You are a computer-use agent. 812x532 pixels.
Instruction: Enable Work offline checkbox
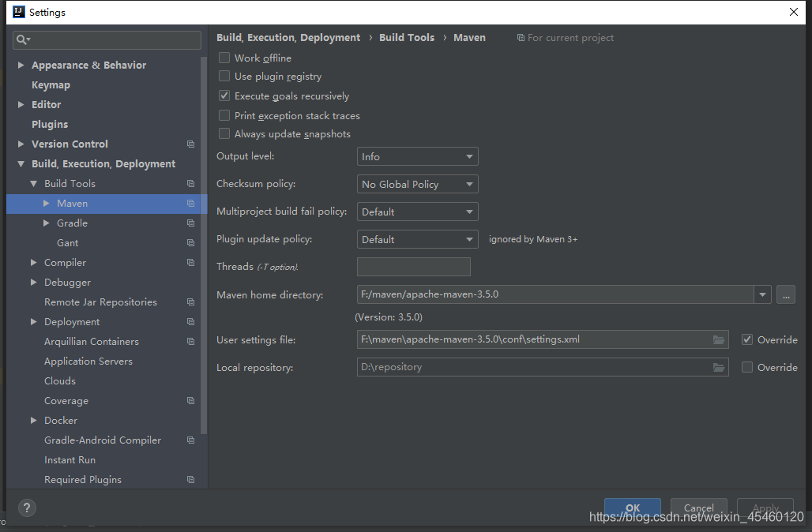[x=224, y=58]
